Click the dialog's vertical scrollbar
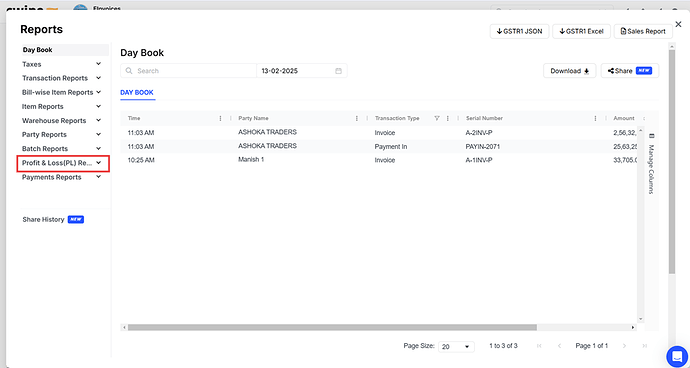690x368 pixels. (672, 161)
